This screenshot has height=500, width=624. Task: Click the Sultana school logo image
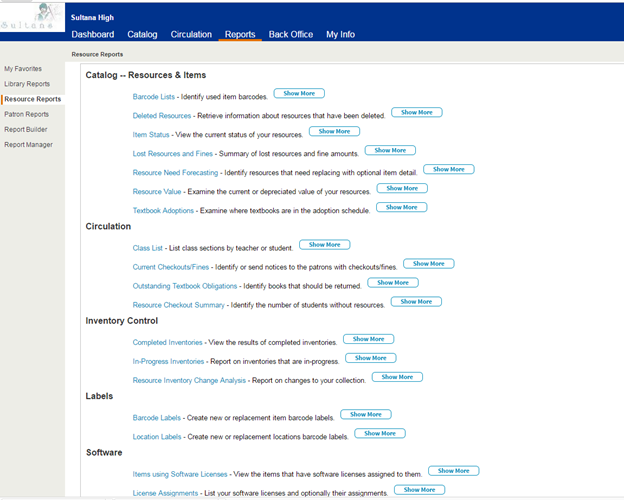click(32, 17)
